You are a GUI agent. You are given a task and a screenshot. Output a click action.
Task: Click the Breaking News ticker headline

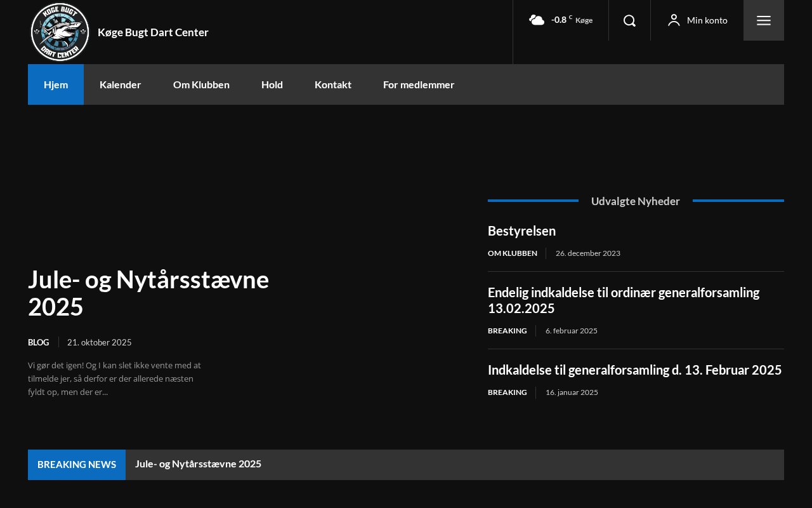tap(198, 464)
